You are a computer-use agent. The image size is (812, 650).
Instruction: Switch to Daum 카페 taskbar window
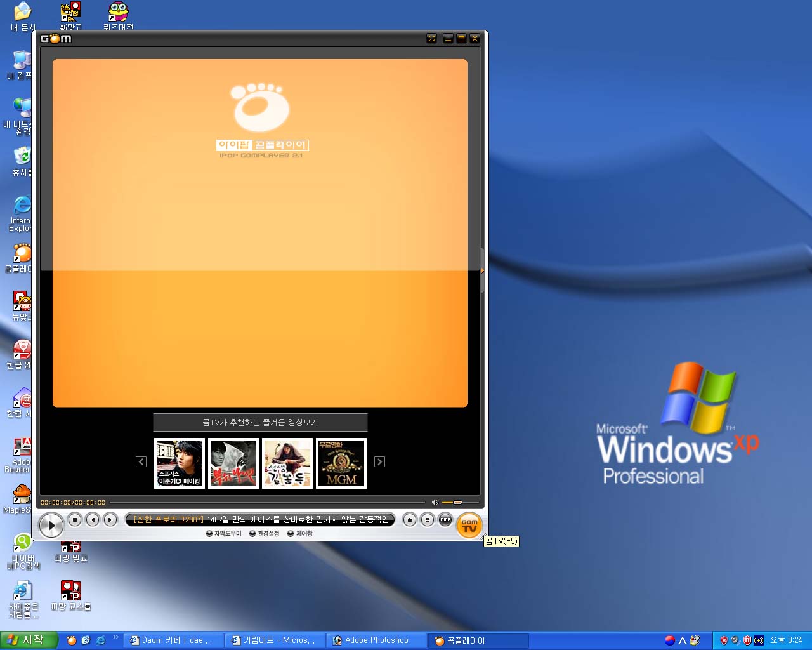(x=174, y=640)
